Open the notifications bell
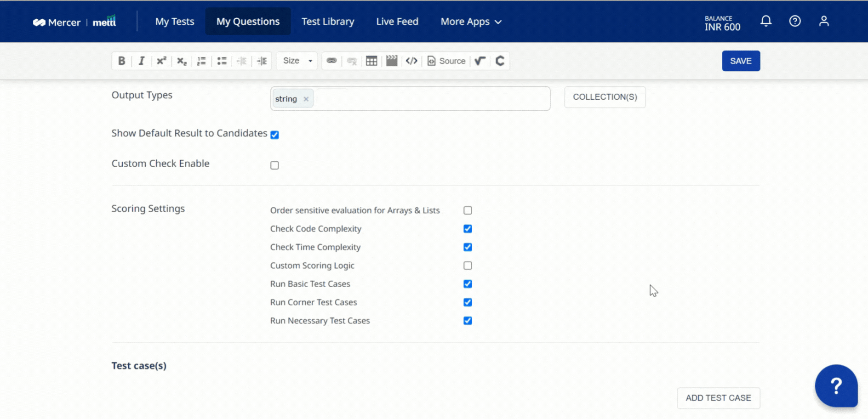Image resolution: width=868 pixels, height=419 pixels. [x=766, y=21]
